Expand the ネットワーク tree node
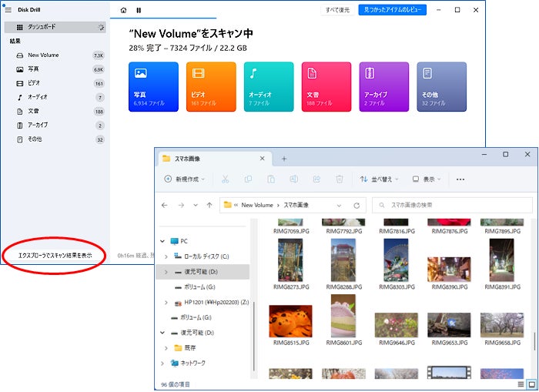 tap(162, 363)
